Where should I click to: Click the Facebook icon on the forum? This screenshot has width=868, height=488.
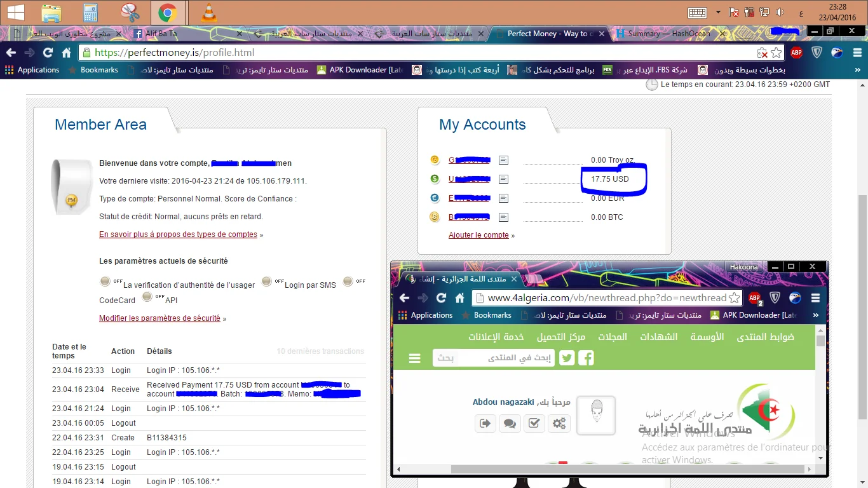(586, 358)
